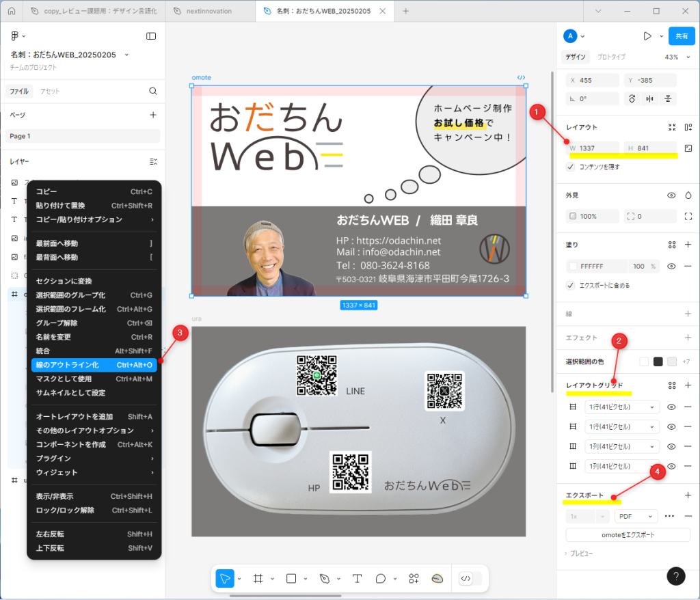The height and width of the screenshot is (600, 700).
Task: Toggle fill visibility eye icon next to FFFFFF
Action: click(671, 266)
